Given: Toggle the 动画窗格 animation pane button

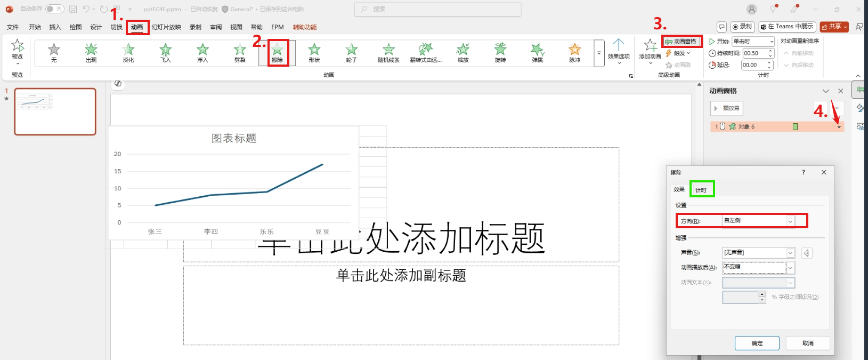Looking at the screenshot, I should [x=682, y=41].
